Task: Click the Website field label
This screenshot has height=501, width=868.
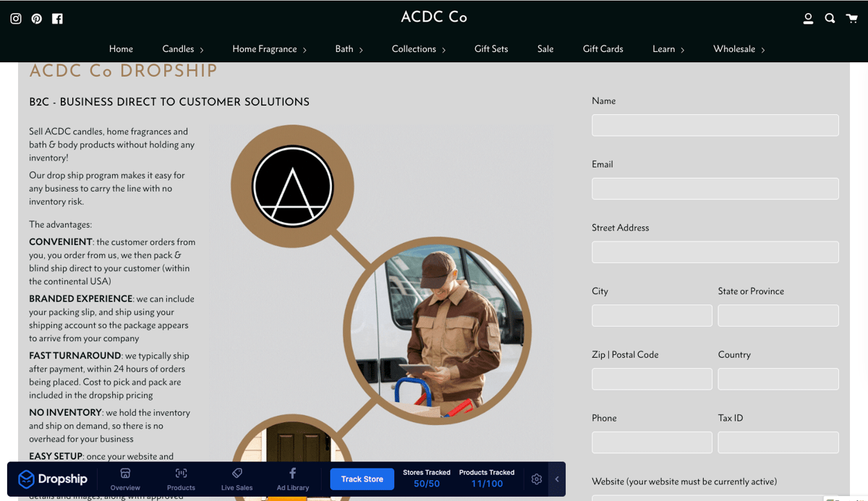Action: point(684,481)
